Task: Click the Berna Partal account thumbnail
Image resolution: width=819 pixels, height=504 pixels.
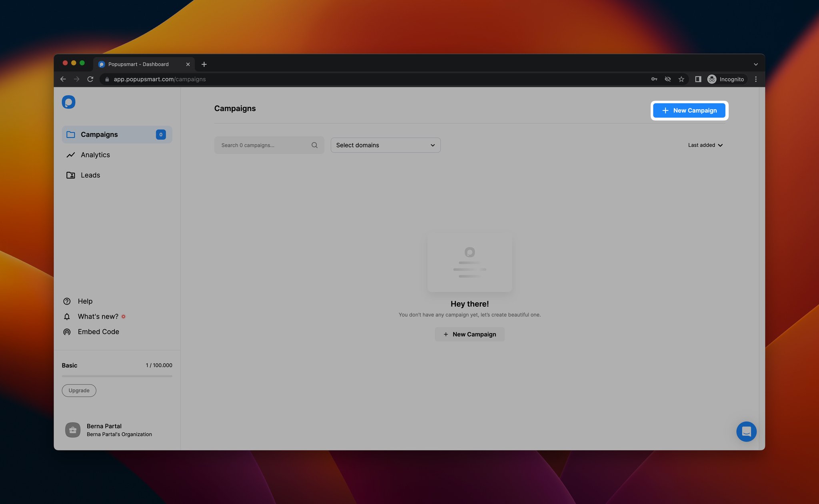Action: (x=72, y=430)
